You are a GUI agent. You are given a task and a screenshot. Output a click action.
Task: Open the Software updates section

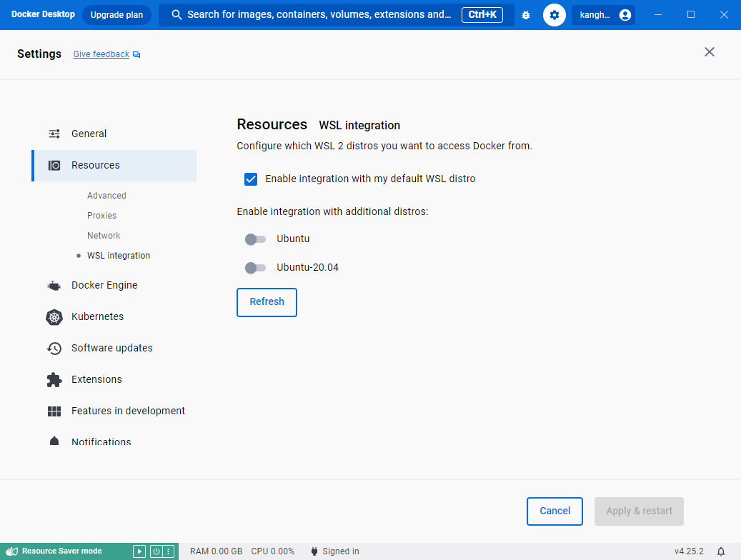pyautogui.click(x=114, y=349)
